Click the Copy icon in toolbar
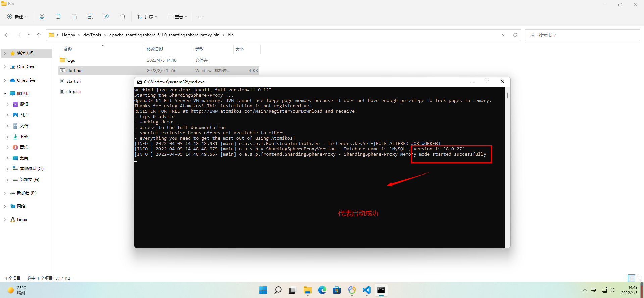The image size is (644, 298). click(58, 17)
